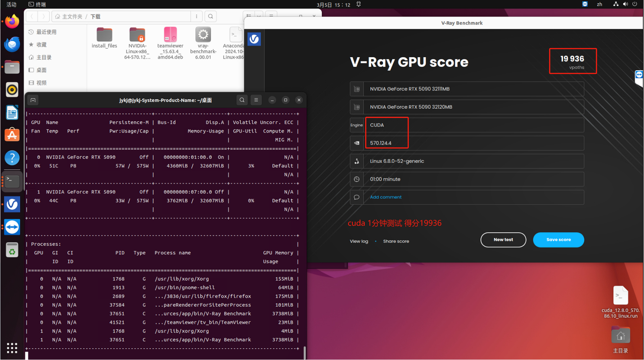644x360 pixels.
Task: Launch Thunderbird mail from the dock
Action: click(x=12, y=44)
